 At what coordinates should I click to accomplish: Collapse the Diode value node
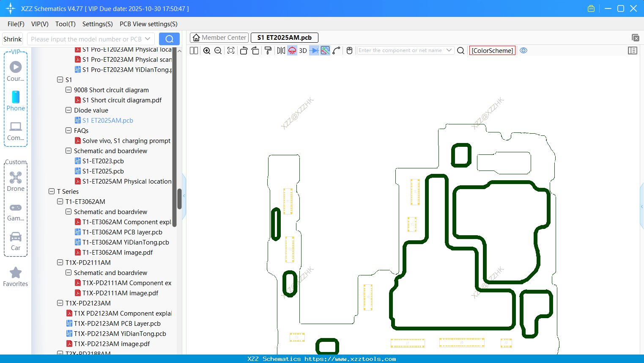[69, 110]
